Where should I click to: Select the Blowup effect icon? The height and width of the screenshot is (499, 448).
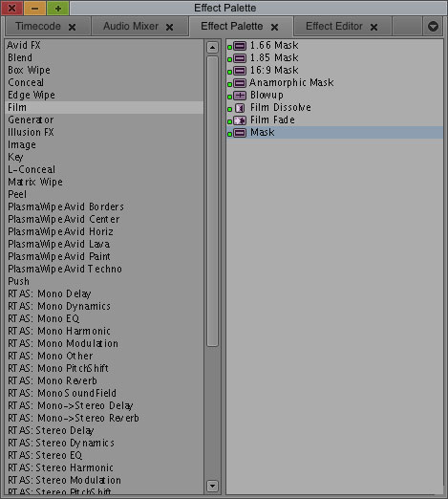point(240,96)
